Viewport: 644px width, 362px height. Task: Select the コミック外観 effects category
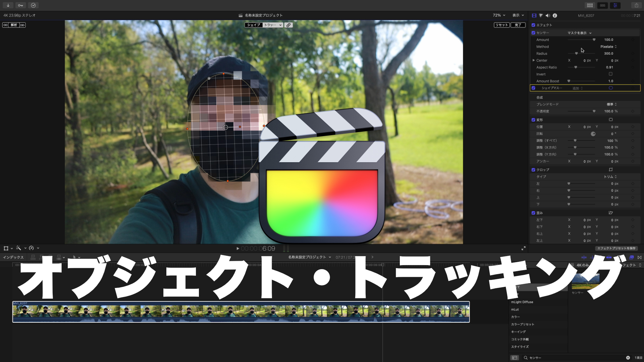(520, 340)
